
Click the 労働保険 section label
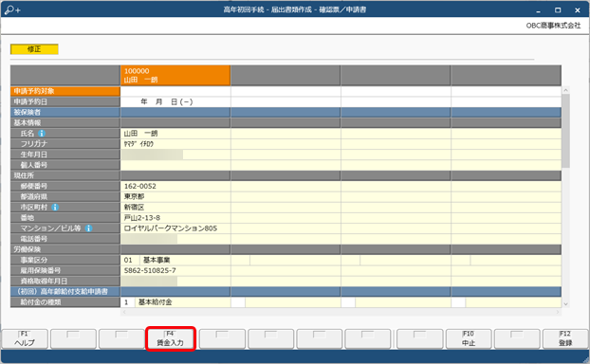65,249
